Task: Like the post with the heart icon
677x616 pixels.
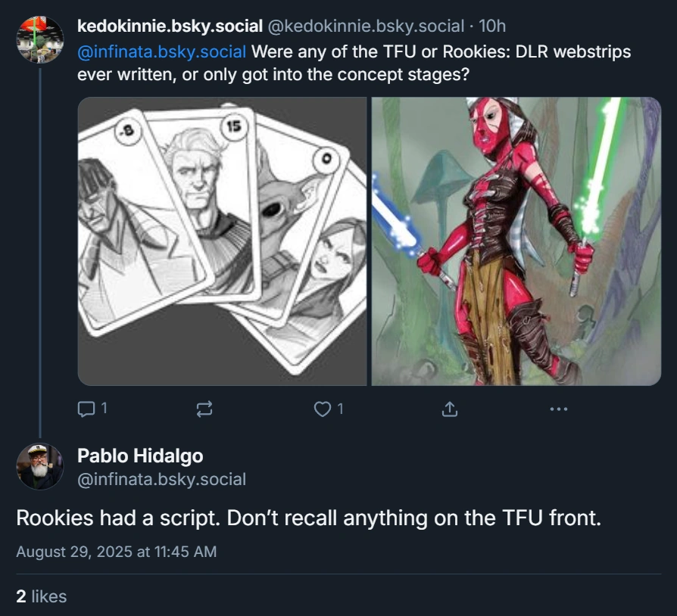Action: pyautogui.click(x=323, y=409)
